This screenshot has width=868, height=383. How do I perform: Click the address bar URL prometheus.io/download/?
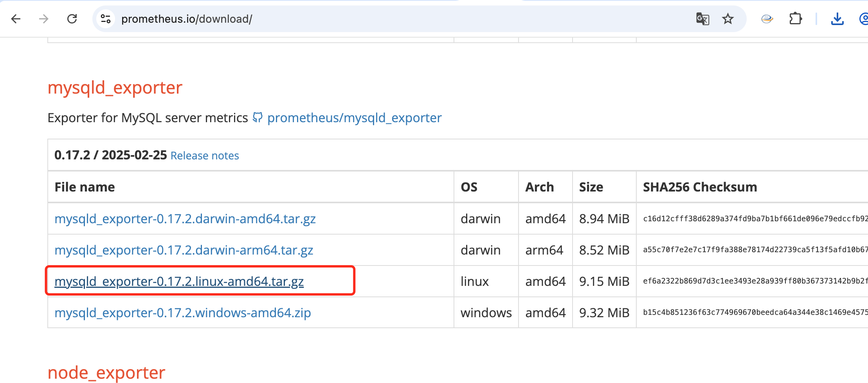(x=187, y=19)
